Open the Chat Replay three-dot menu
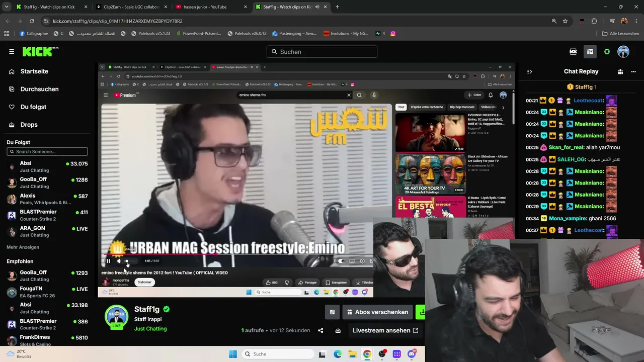This screenshot has width=644, height=362. point(633,71)
